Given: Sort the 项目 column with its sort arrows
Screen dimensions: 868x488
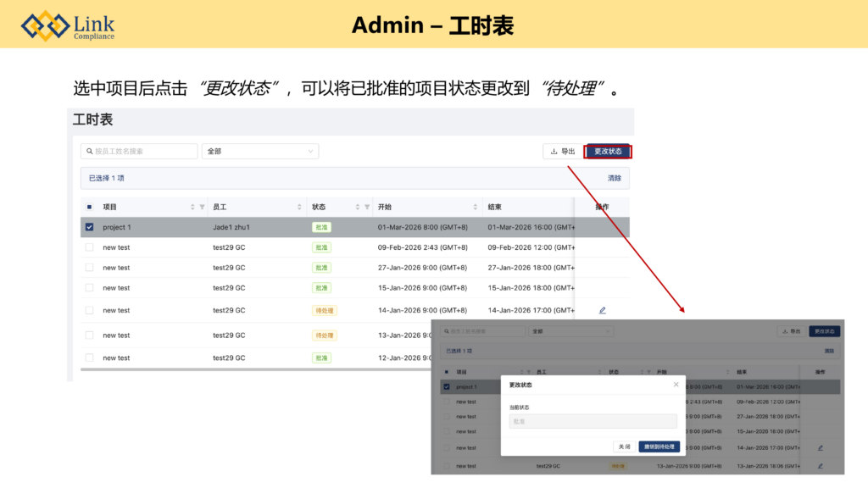Looking at the screenshot, I should click(192, 207).
